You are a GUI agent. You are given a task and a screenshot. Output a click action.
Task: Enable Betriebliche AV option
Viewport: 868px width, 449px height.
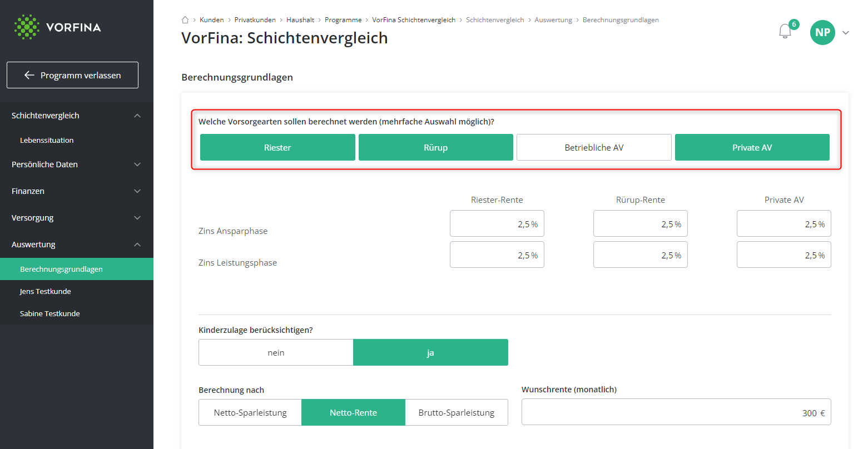(x=594, y=147)
